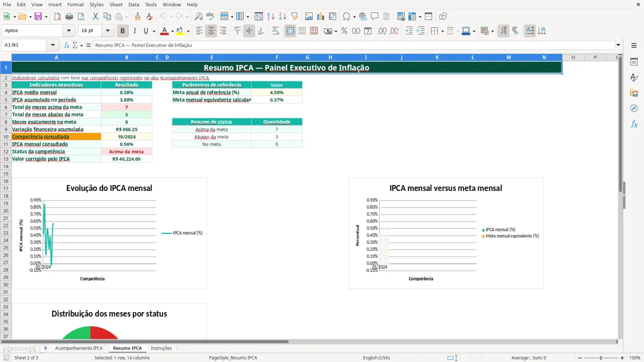This screenshot has height=362, width=644.
Task: Switch to Instruções sheet tab
Action: click(x=161, y=348)
